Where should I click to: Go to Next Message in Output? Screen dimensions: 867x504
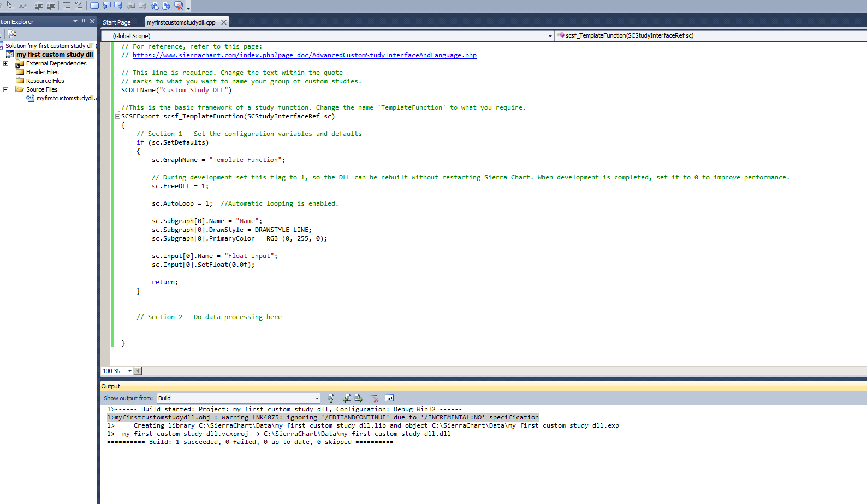tap(359, 398)
